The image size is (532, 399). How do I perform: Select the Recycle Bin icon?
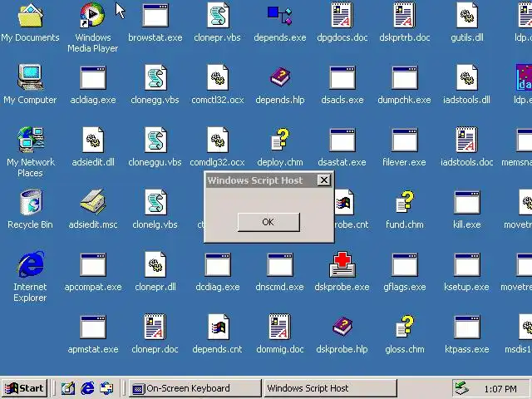click(x=31, y=202)
